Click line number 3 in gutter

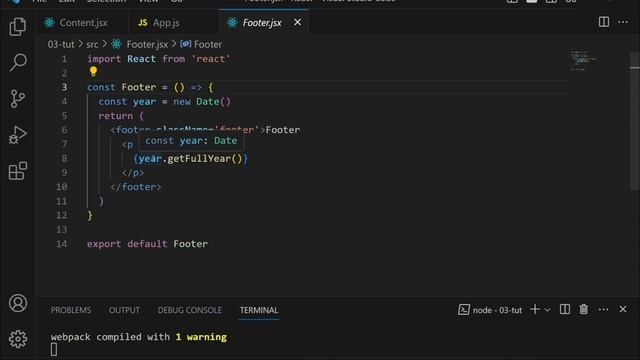point(64,87)
